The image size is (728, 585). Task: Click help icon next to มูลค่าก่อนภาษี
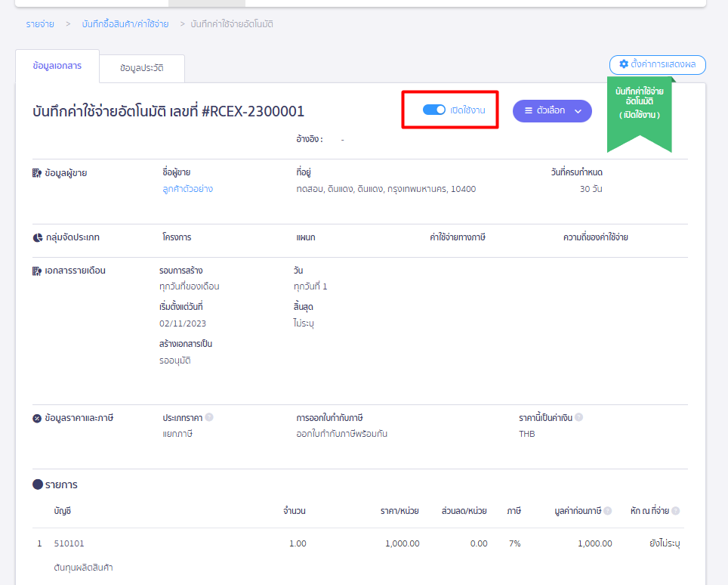point(607,511)
